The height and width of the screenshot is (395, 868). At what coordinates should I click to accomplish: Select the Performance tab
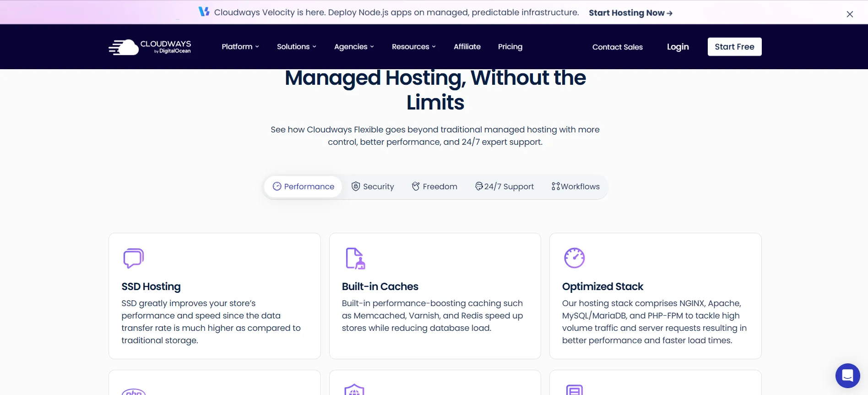(304, 187)
